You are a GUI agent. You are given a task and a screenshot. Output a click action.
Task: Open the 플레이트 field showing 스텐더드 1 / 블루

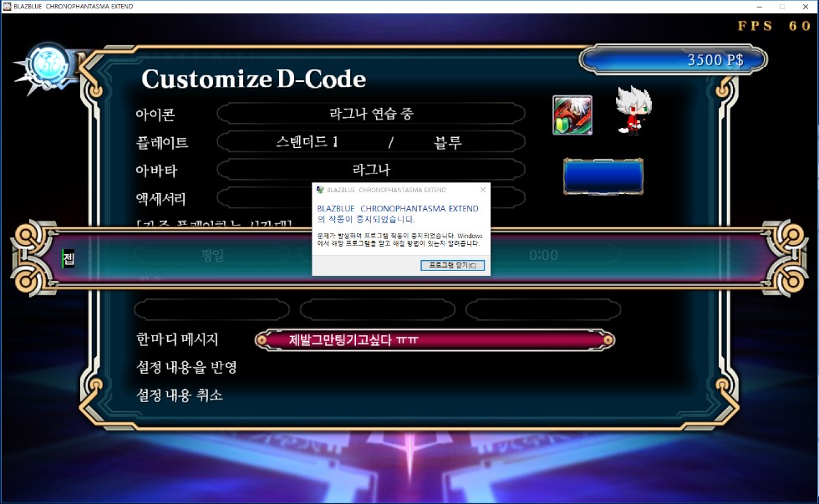(370, 141)
